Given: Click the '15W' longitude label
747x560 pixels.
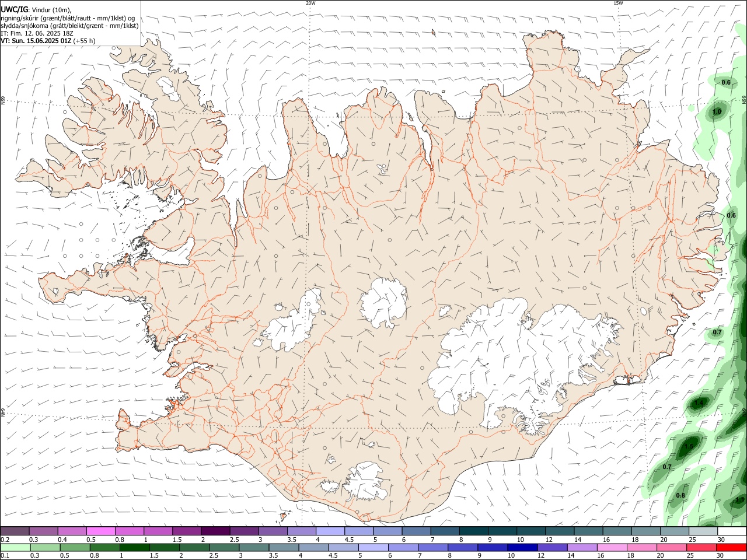Looking at the screenshot, I should (x=618, y=3).
